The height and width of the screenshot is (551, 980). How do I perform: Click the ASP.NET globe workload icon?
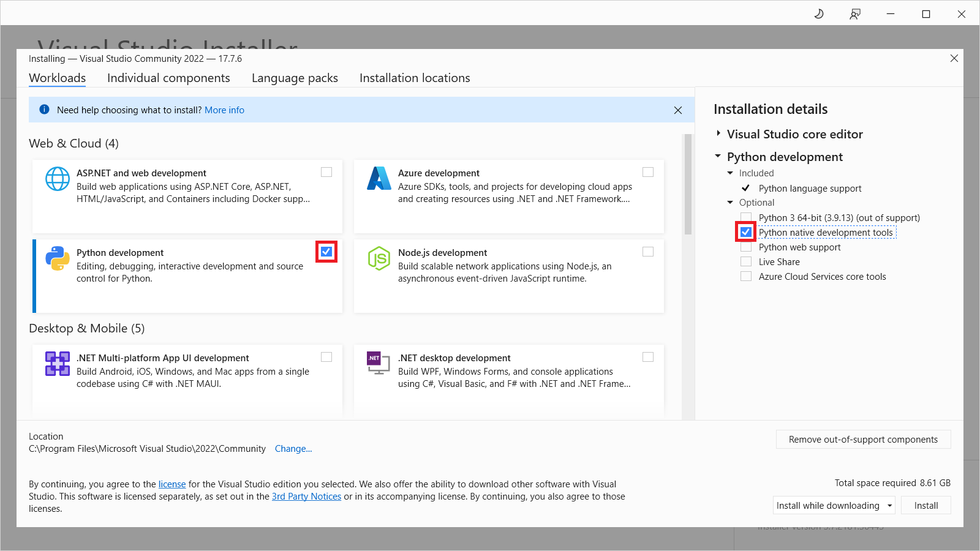pyautogui.click(x=58, y=179)
